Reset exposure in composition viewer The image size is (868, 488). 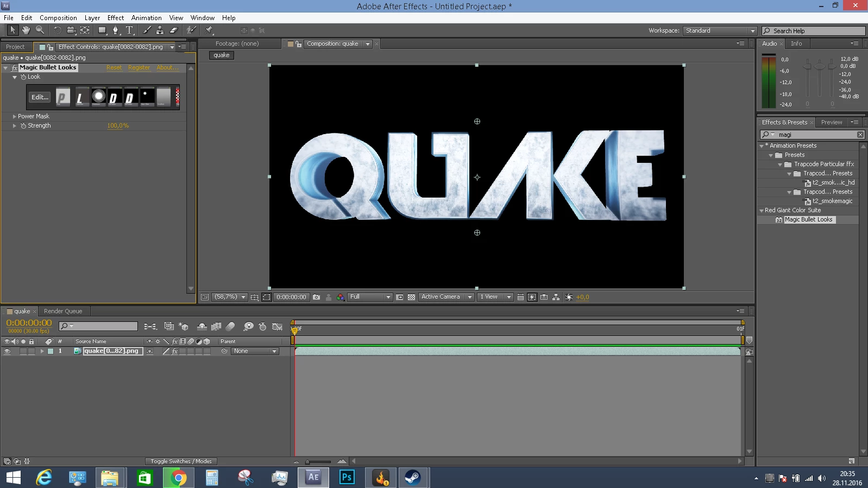[x=569, y=297]
